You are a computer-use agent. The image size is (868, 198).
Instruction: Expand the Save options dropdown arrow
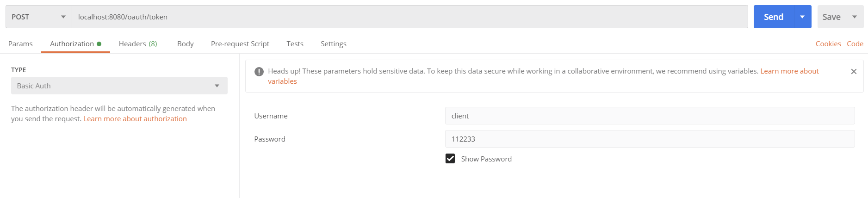pos(854,17)
